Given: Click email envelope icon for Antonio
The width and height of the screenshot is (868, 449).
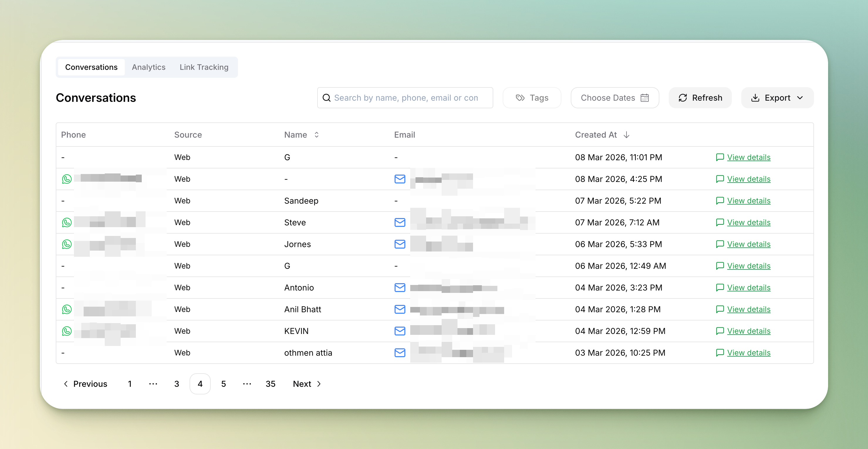Looking at the screenshot, I should [400, 288].
